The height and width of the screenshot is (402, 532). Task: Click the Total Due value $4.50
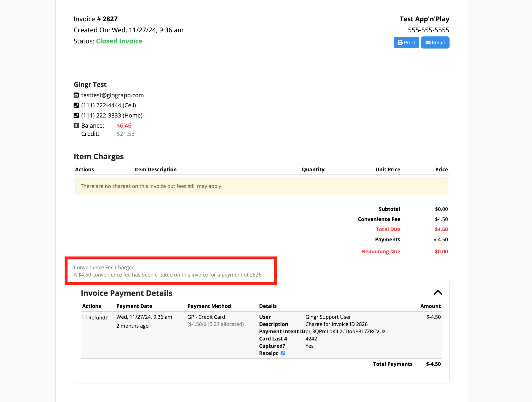pyautogui.click(x=441, y=229)
